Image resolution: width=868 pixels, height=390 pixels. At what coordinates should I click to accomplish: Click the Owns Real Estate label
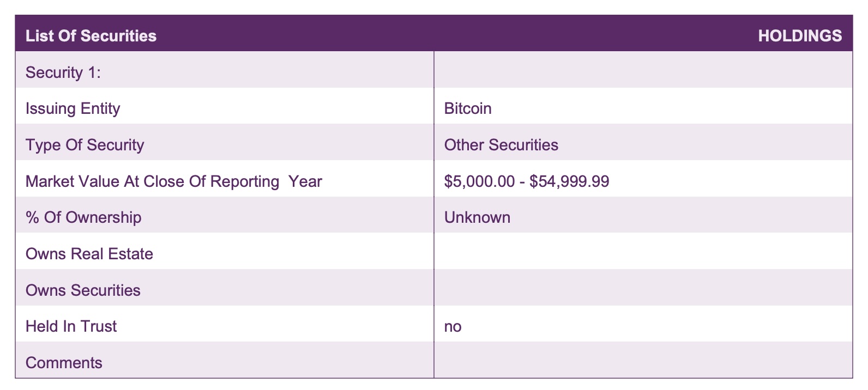click(89, 254)
